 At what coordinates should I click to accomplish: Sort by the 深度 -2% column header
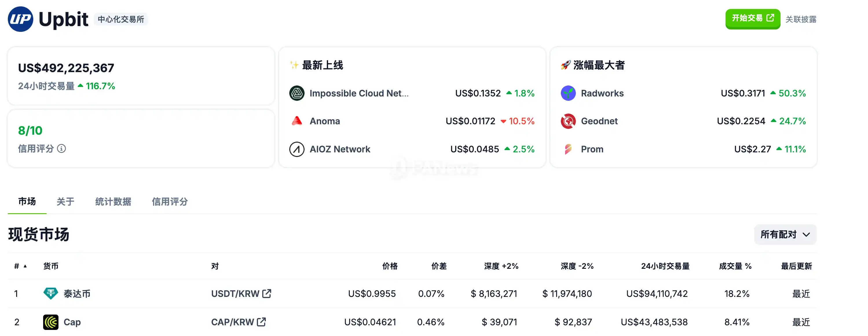click(x=577, y=266)
